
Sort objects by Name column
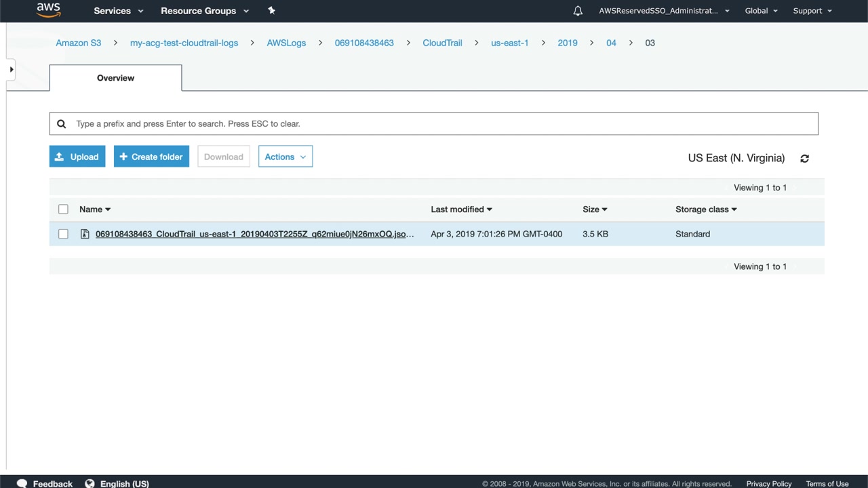point(95,209)
